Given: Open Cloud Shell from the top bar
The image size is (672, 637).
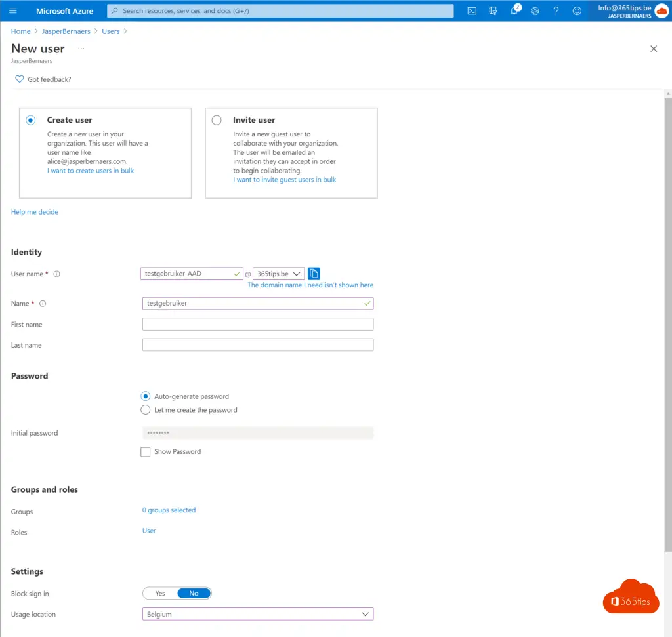Looking at the screenshot, I should tap(472, 10).
